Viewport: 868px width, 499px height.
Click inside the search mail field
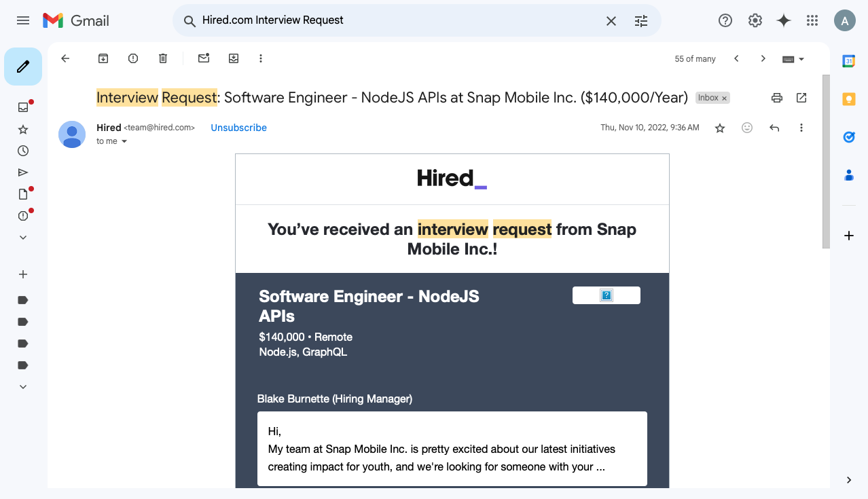point(374,21)
